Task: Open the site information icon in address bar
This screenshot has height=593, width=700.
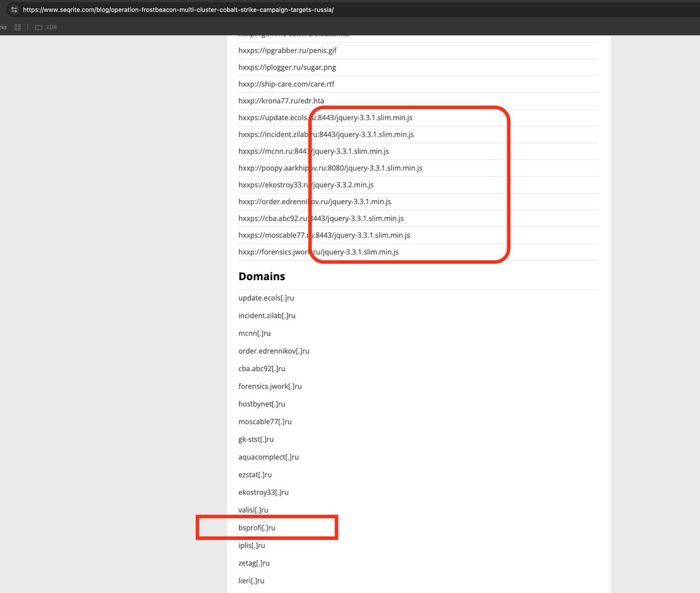Action: click(15, 9)
